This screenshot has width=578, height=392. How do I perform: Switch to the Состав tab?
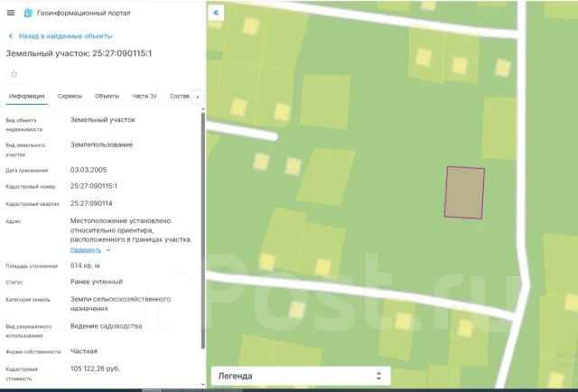[x=180, y=97]
